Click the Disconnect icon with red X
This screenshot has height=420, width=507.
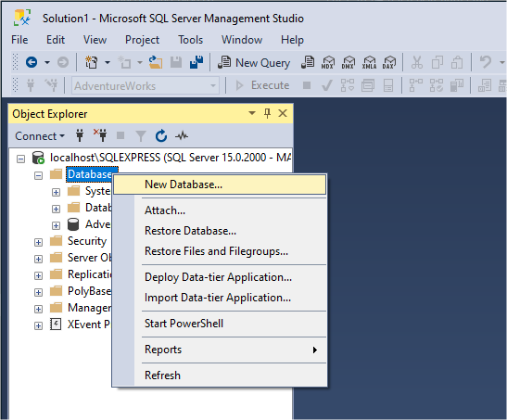coord(100,134)
